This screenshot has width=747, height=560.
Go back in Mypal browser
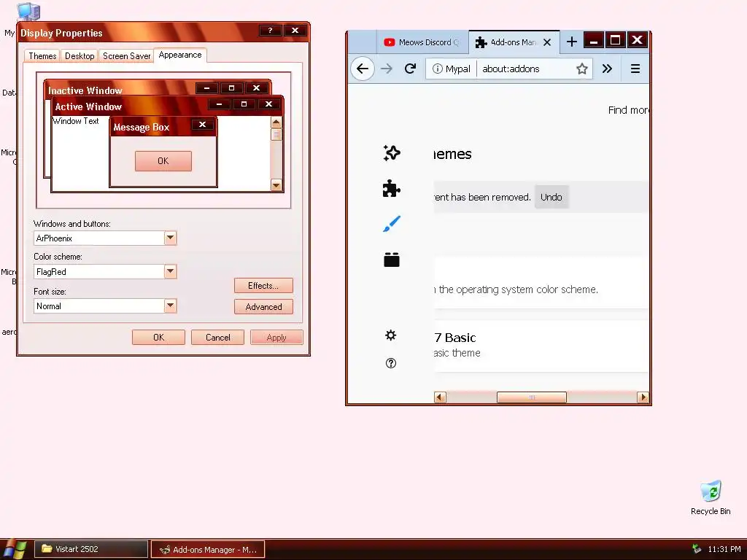tap(363, 69)
